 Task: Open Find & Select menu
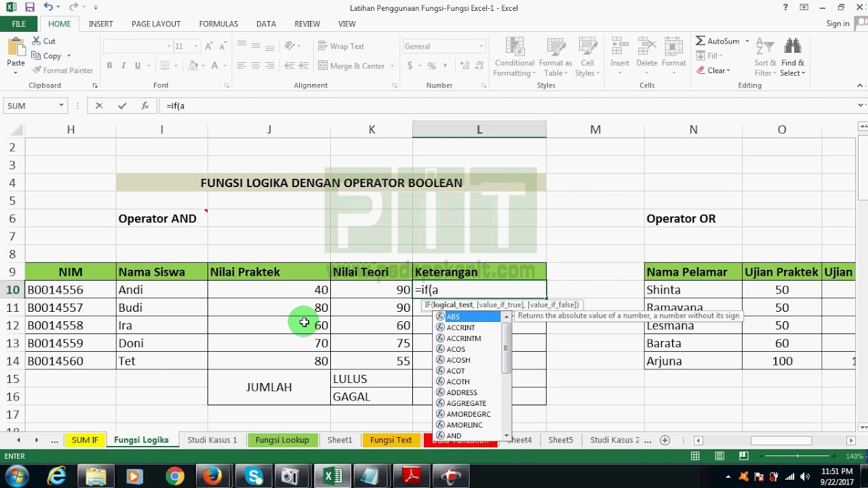coord(792,57)
